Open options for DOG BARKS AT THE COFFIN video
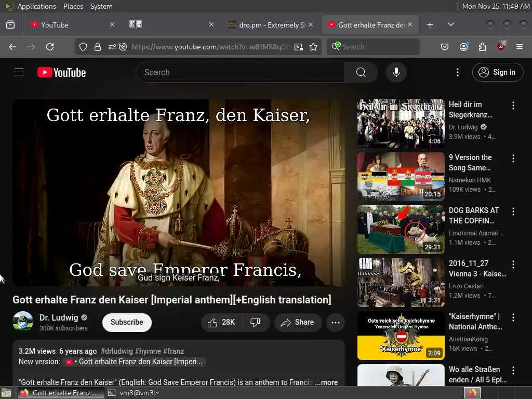 [513, 211]
